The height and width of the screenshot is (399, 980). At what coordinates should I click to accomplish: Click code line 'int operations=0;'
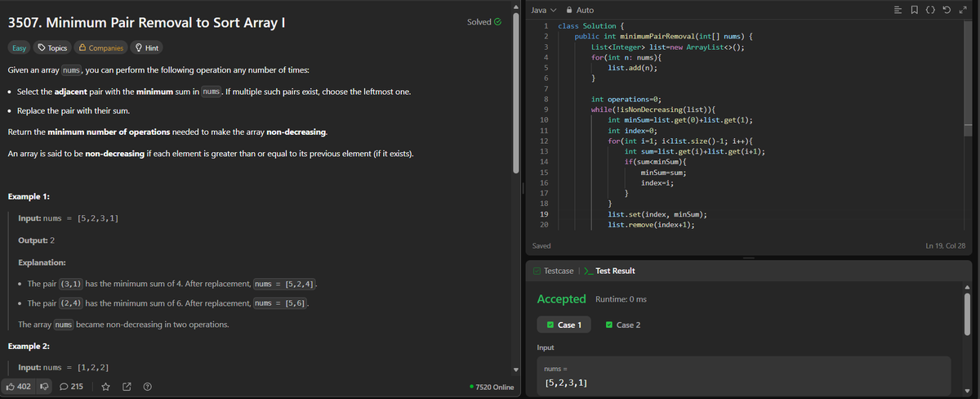pos(625,97)
